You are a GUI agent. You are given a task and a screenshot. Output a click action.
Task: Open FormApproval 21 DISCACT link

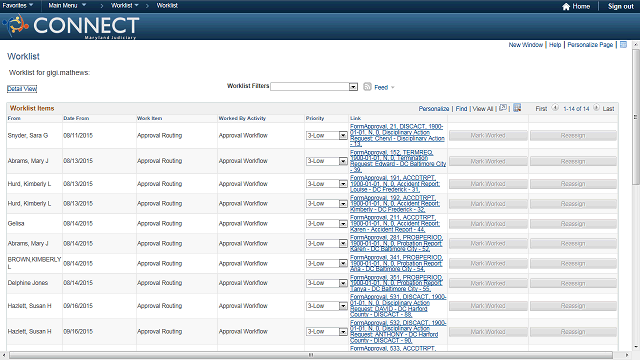397,135
